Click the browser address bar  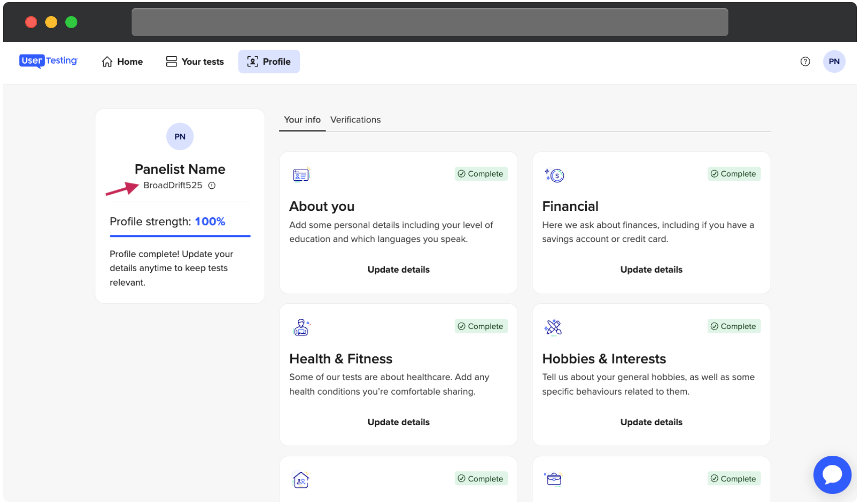click(429, 22)
